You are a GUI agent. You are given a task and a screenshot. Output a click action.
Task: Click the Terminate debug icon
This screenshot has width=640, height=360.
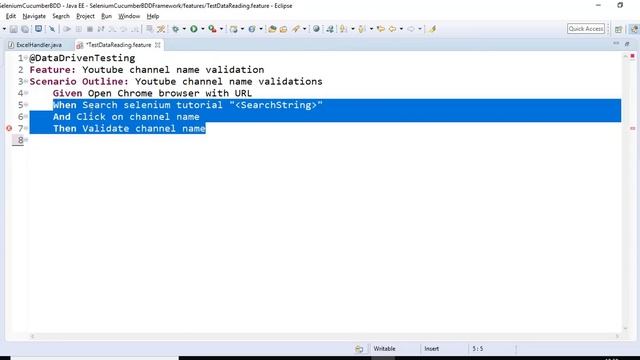point(90,29)
